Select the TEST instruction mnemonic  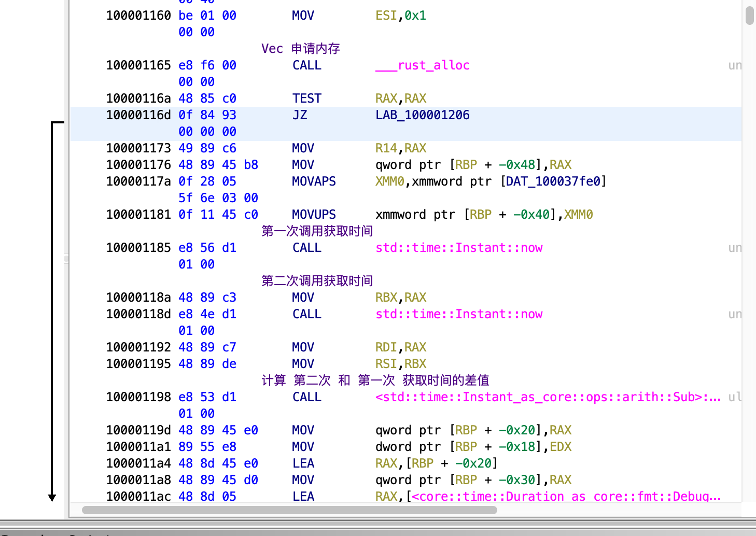pyautogui.click(x=306, y=98)
